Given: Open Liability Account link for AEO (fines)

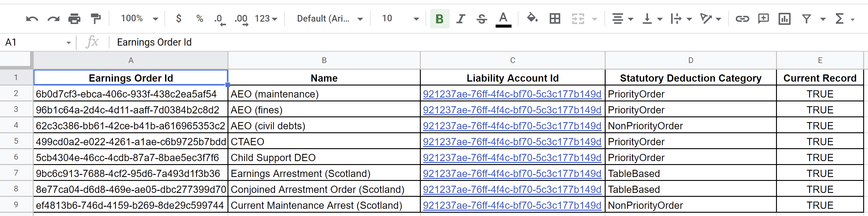Looking at the screenshot, I should point(512,110).
